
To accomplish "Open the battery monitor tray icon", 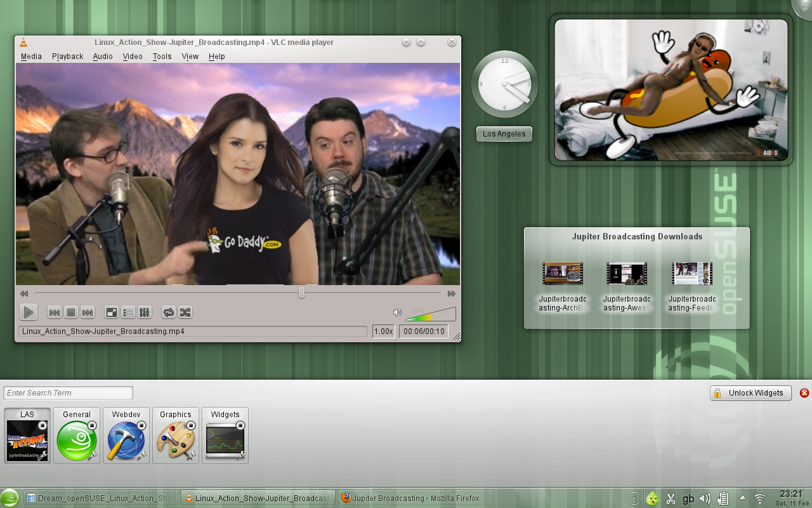I will (x=723, y=498).
